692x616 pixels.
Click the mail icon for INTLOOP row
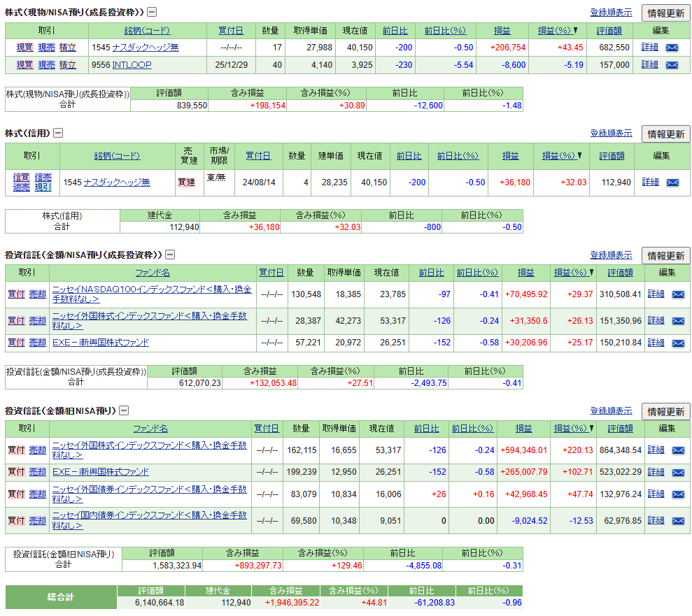672,65
